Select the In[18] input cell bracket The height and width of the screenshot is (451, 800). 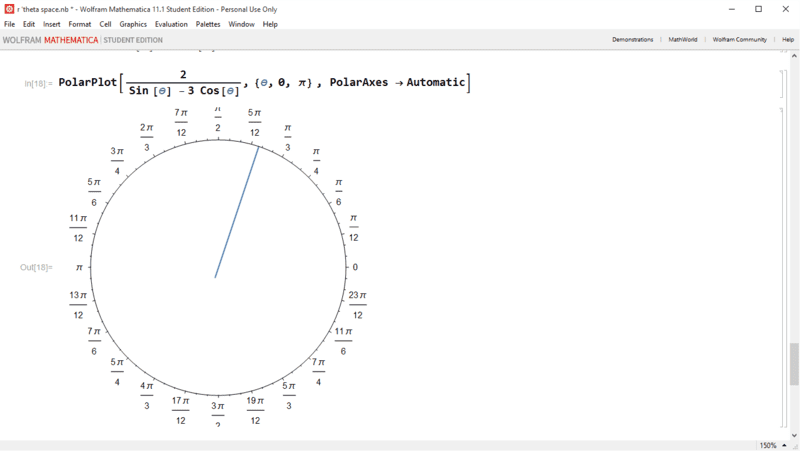point(781,84)
